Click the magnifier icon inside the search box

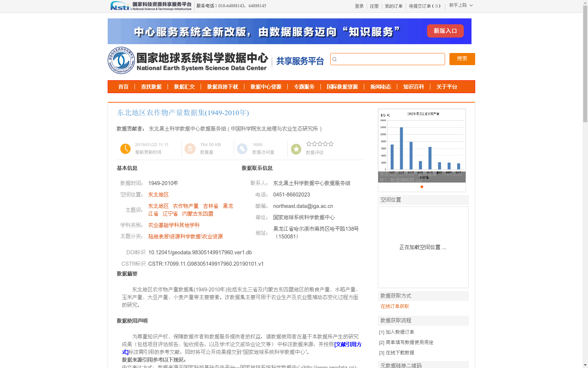[x=335, y=59]
